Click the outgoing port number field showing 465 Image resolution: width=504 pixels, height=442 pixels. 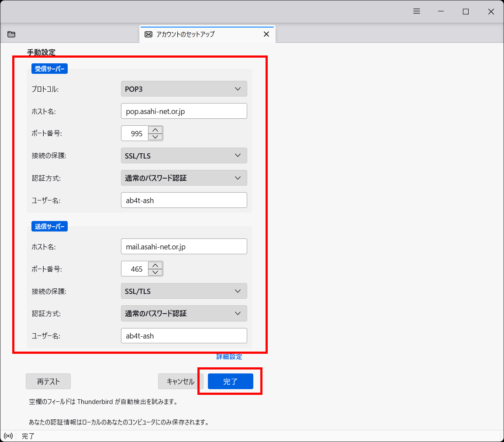tap(135, 269)
